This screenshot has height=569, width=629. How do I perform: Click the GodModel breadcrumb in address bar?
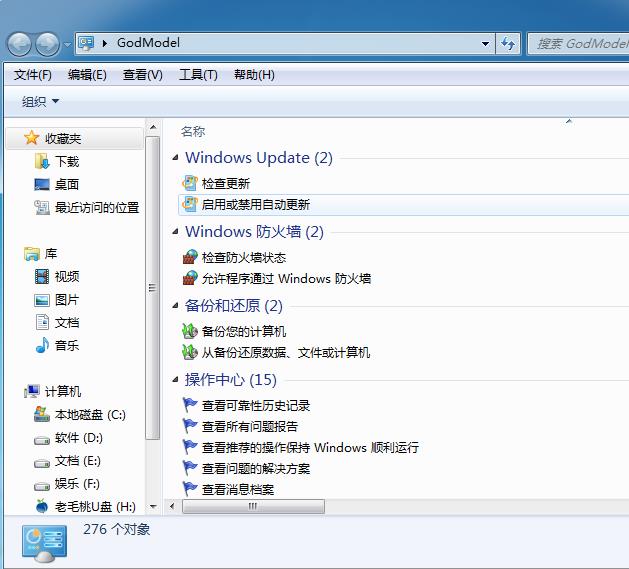tap(148, 43)
